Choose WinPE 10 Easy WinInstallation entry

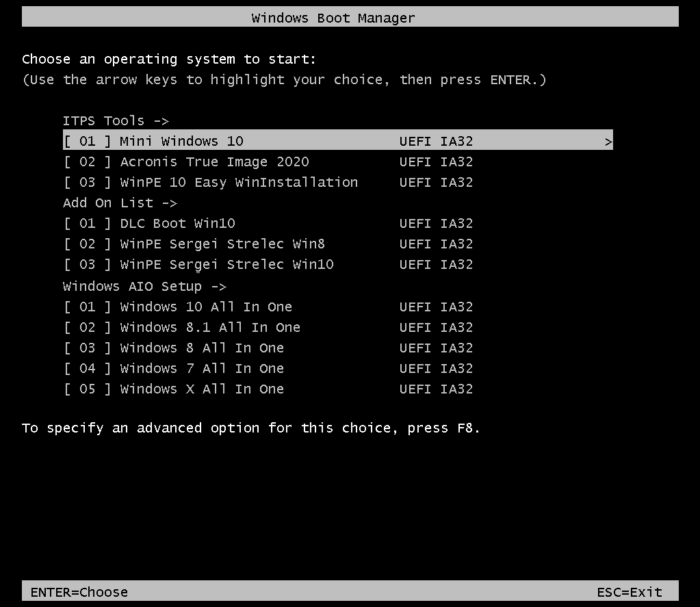268,182
